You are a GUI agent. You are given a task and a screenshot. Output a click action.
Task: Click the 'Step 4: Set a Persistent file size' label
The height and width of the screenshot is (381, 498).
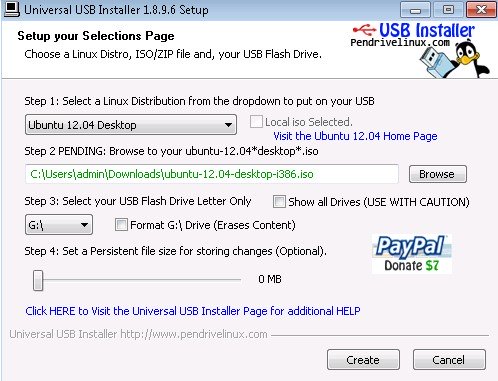(175, 251)
